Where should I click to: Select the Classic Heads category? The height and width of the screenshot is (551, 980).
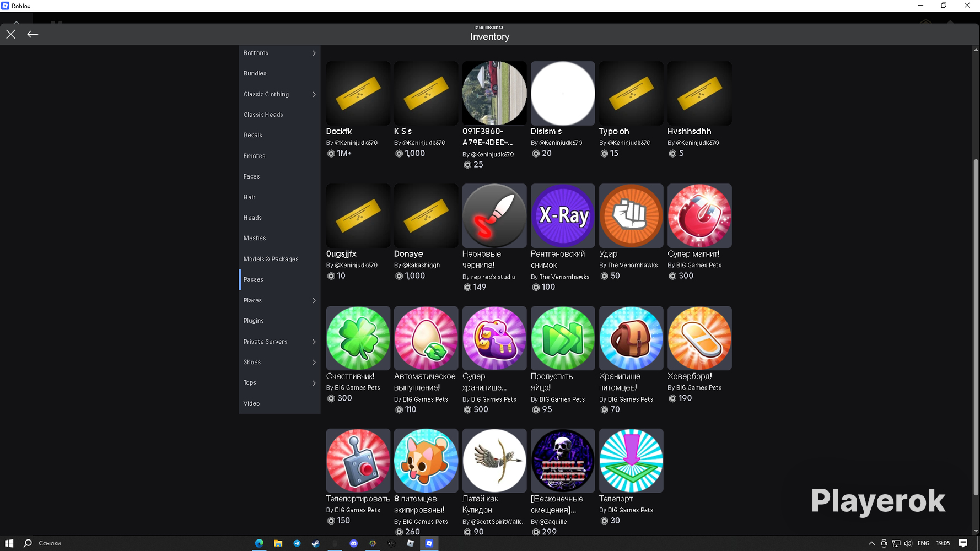[x=279, y=115]
